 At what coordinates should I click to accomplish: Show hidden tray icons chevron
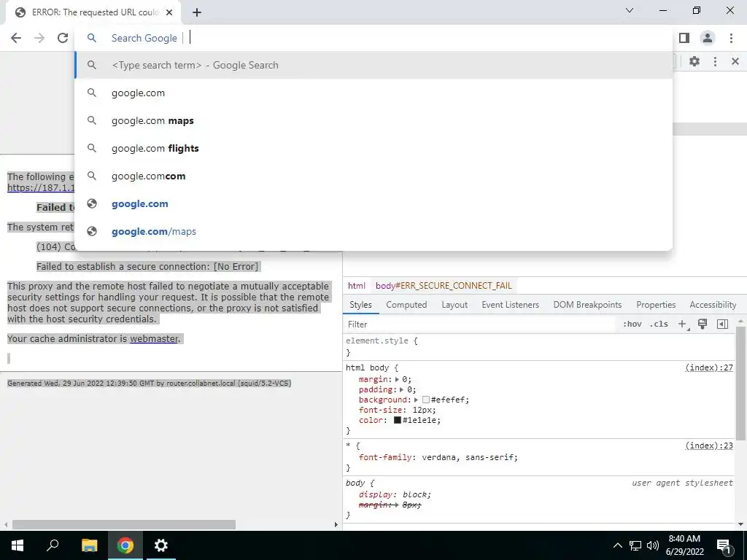[617, 545]
